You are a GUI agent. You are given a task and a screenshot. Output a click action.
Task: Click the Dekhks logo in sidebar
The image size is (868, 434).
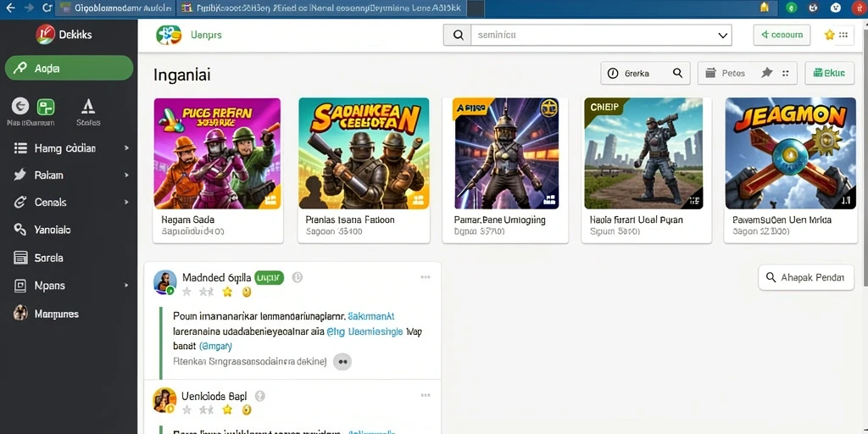click(46, 34)
